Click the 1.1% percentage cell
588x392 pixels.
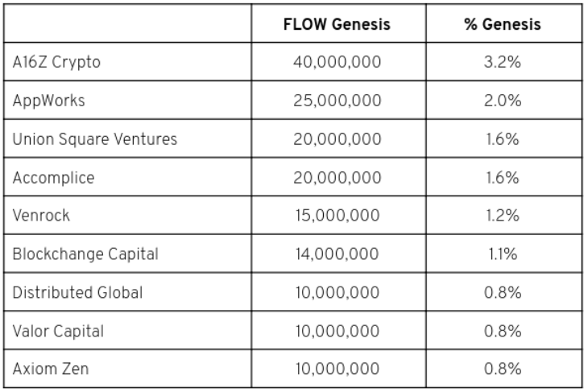[x=503, y=254]
